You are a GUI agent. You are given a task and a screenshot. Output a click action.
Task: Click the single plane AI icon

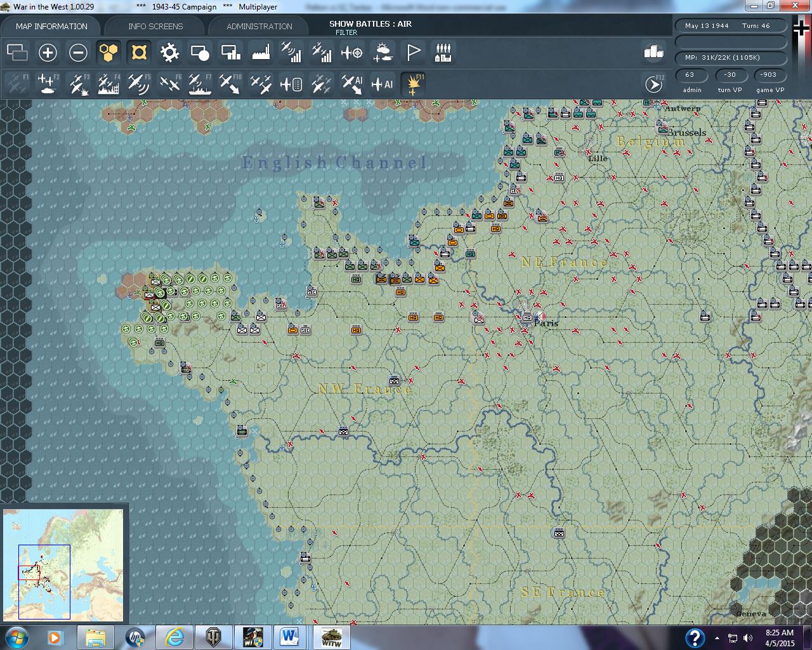[x=383, y=84]
